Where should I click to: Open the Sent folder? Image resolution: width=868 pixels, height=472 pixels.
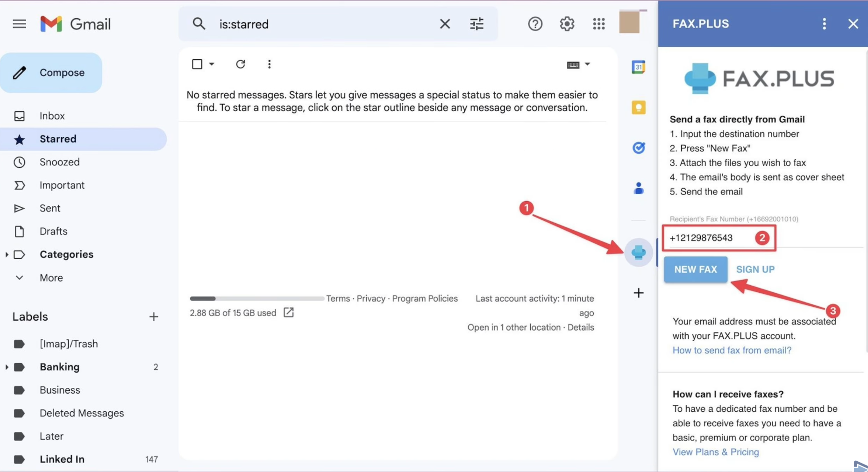tap(50, 208)
